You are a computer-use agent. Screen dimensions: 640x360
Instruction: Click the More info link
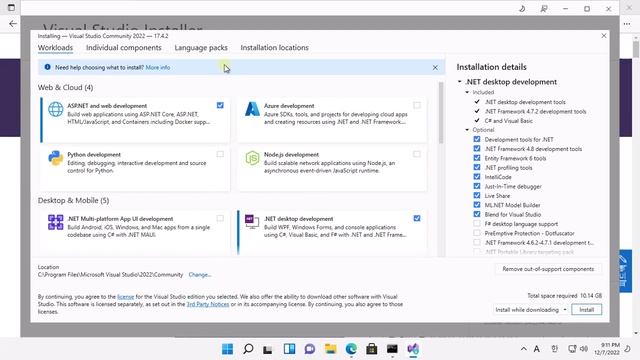158,67
